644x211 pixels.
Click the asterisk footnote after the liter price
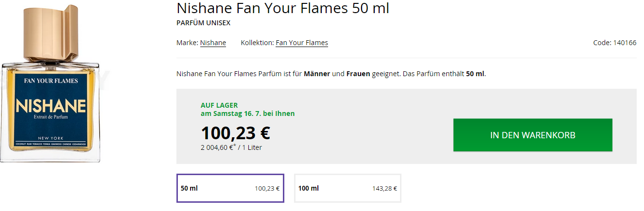coord(235,145)
